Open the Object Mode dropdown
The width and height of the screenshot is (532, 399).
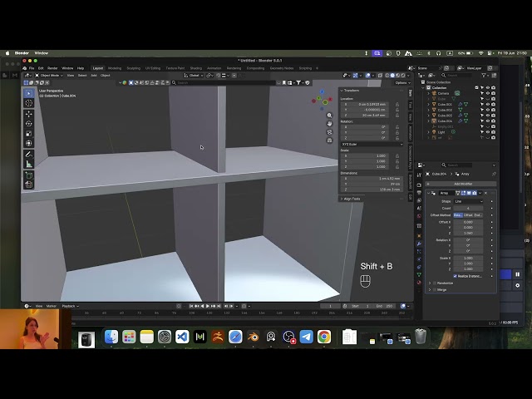click(x=49, y=76)
